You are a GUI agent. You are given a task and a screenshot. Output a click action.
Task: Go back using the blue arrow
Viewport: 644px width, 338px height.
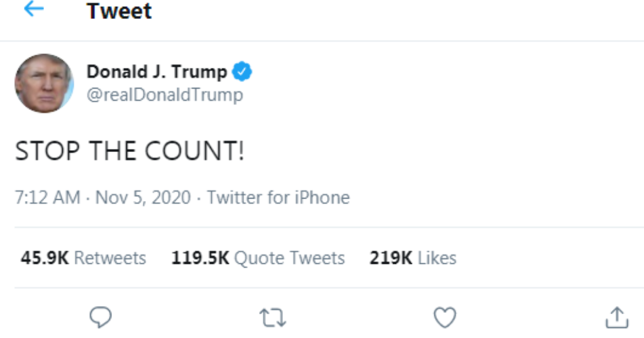point(34,9)
